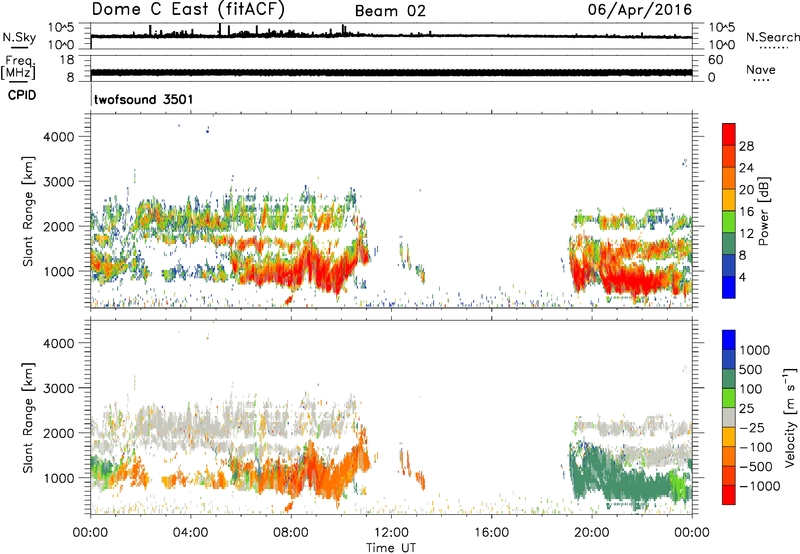The width and height of the screenshot is (800, 554).
Task: Select the "CPID" row label
Action: tap(22, 95)
